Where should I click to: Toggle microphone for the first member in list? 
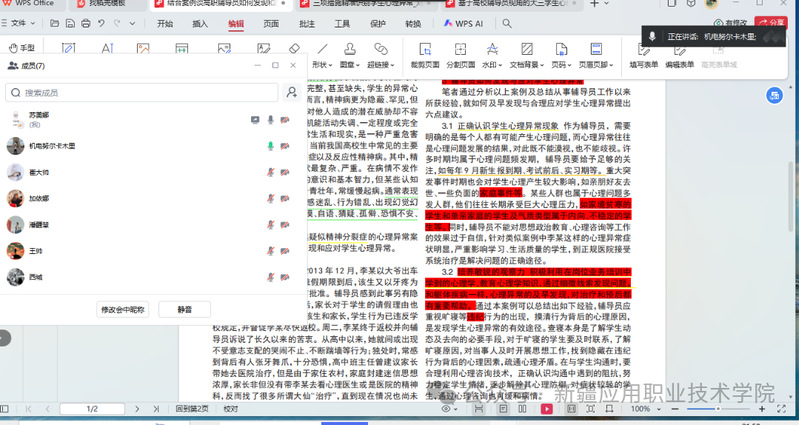(270, 119)
